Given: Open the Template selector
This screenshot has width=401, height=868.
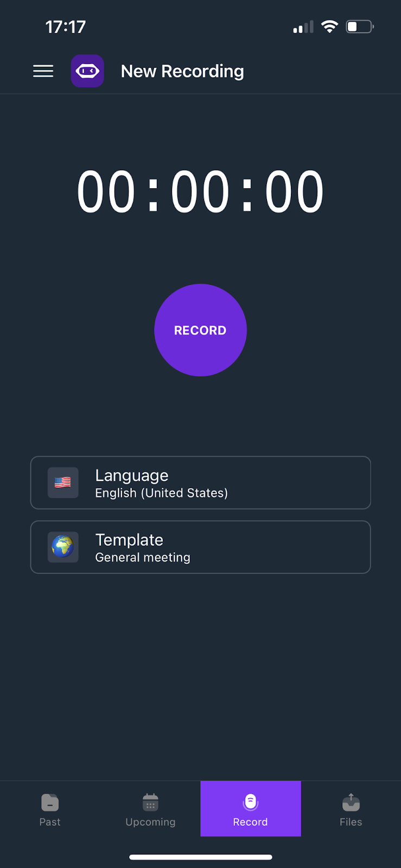Looking at the screenshot, I should [200, 547].
